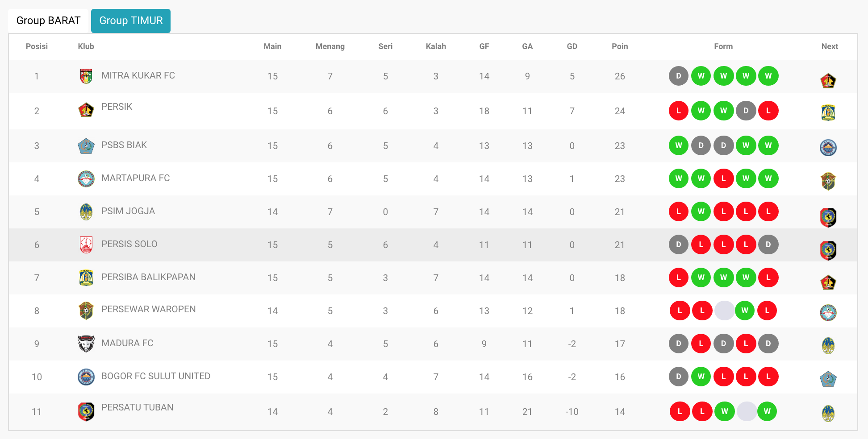This screenshot has width=868, height=439.
Task: Click Persewar Waropen's blank form circle
Action: (x=724, y=311)
